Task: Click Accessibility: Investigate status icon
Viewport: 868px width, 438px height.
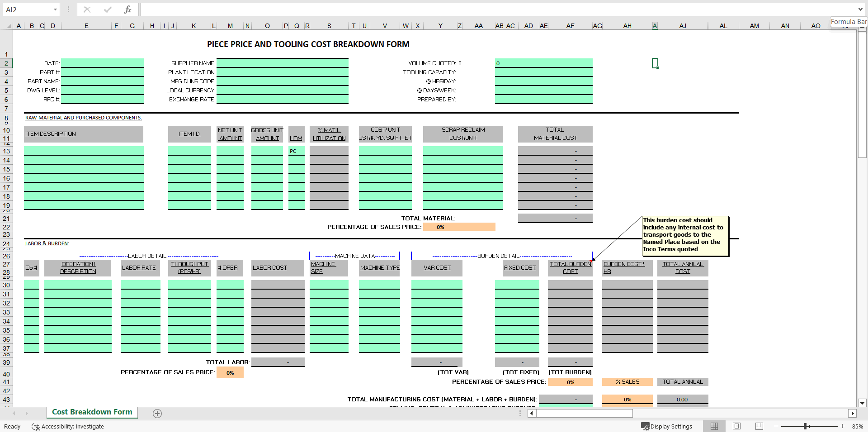Action: [x=68, y=426]
